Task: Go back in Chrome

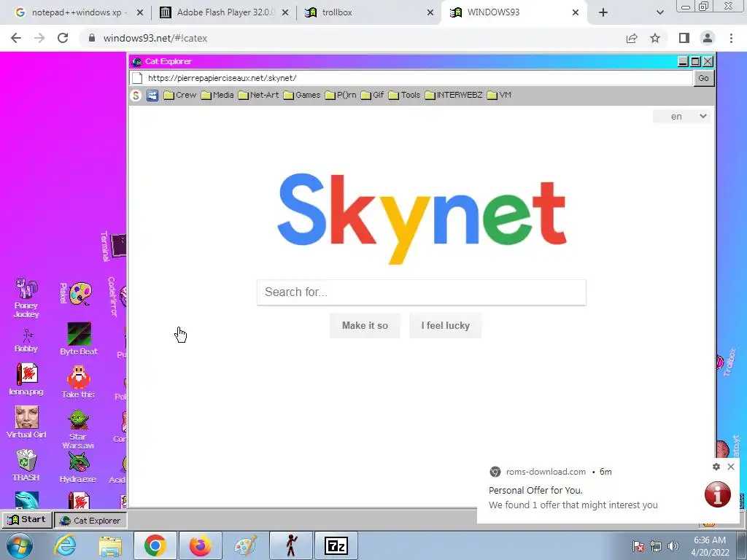Action: point(16,38)
